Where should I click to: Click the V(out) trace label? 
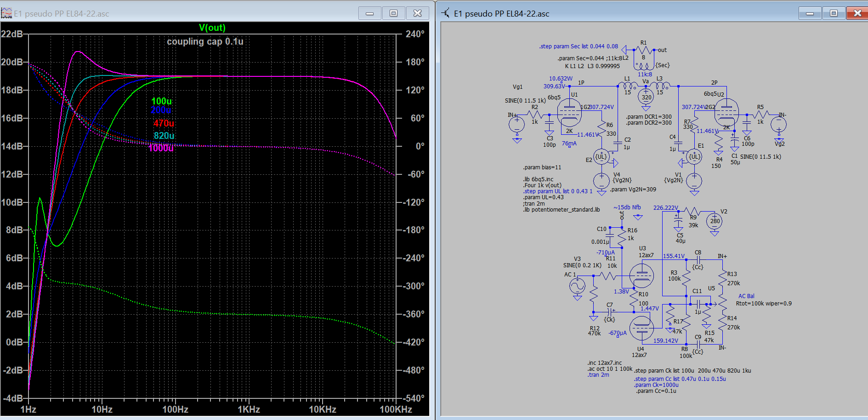[x=212, y=28]
